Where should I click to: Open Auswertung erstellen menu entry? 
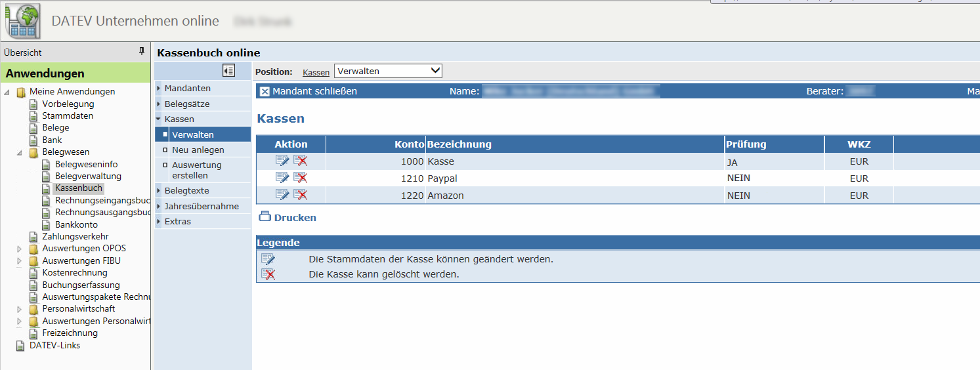[x=196, y=170]
